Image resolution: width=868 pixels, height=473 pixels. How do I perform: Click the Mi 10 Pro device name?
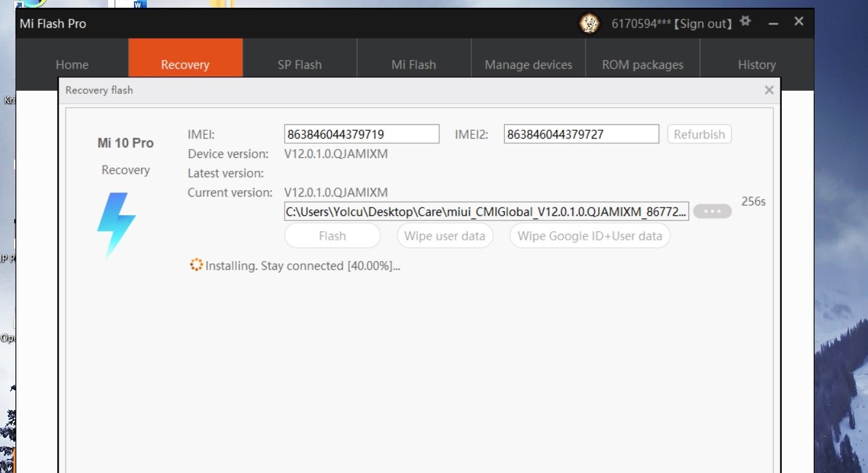pyautogui.click(x=126, y=143)
